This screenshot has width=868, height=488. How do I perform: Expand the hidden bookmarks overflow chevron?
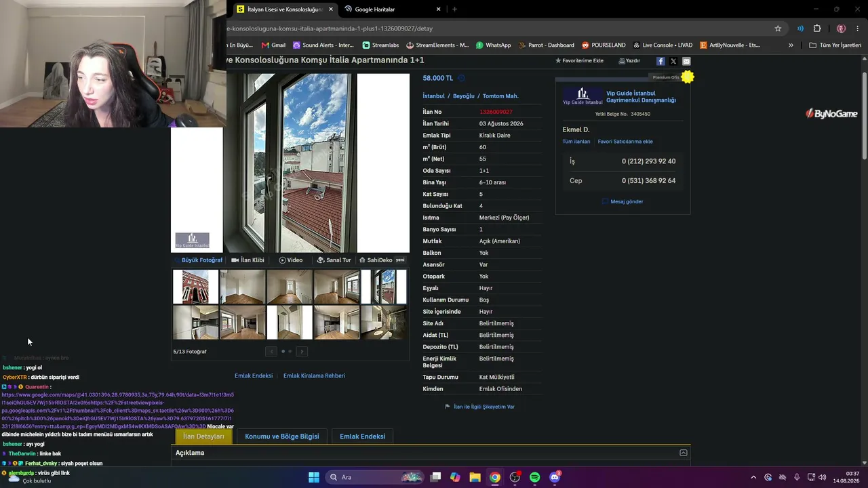[x=791, y=45]
